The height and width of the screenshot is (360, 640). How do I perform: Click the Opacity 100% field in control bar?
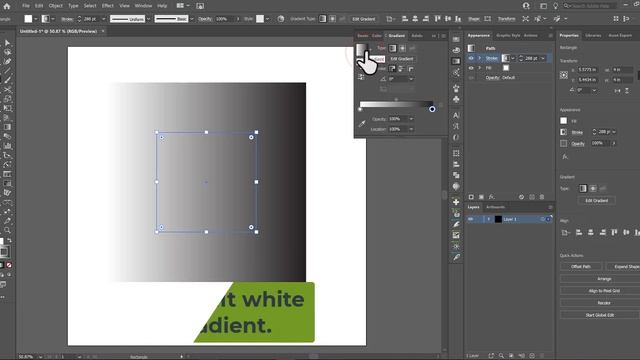224,19
